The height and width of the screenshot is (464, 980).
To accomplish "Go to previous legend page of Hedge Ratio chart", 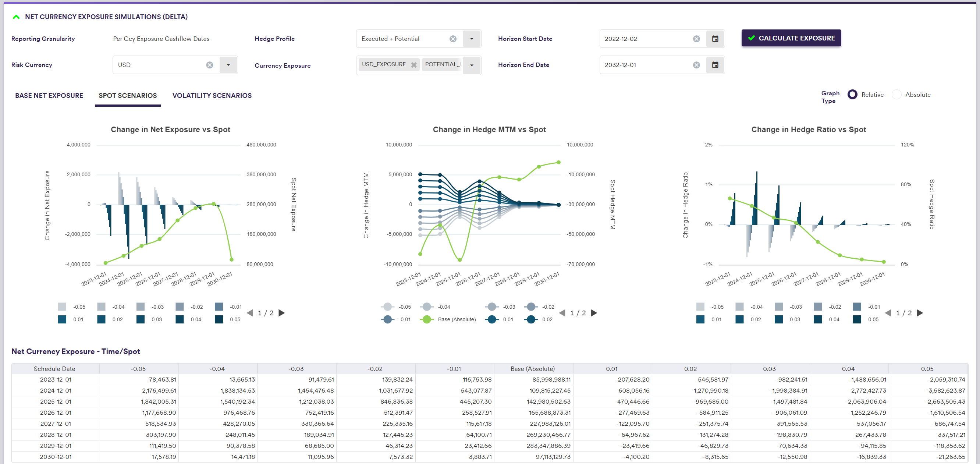I will [x=888, y=313].
